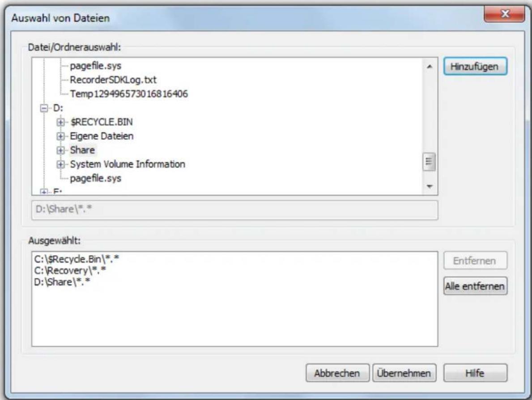
Task: Select $RECYCLE.BIN under D:
Action: click(102, 122)
